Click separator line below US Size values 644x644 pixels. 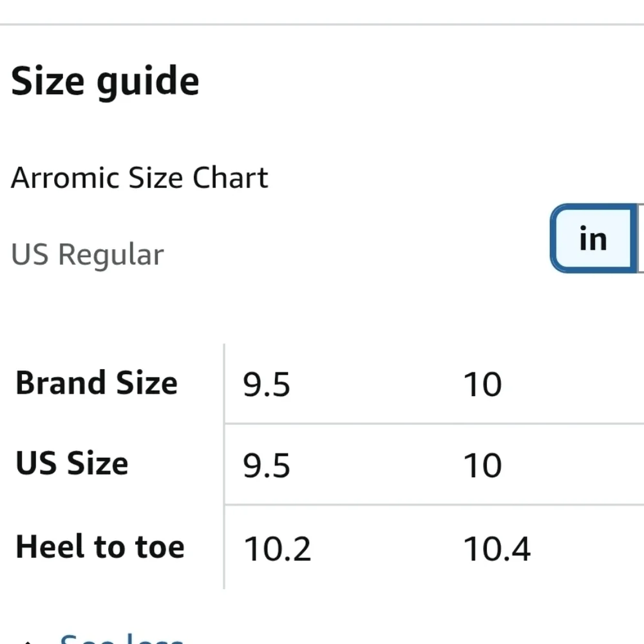tap(434, 504)
